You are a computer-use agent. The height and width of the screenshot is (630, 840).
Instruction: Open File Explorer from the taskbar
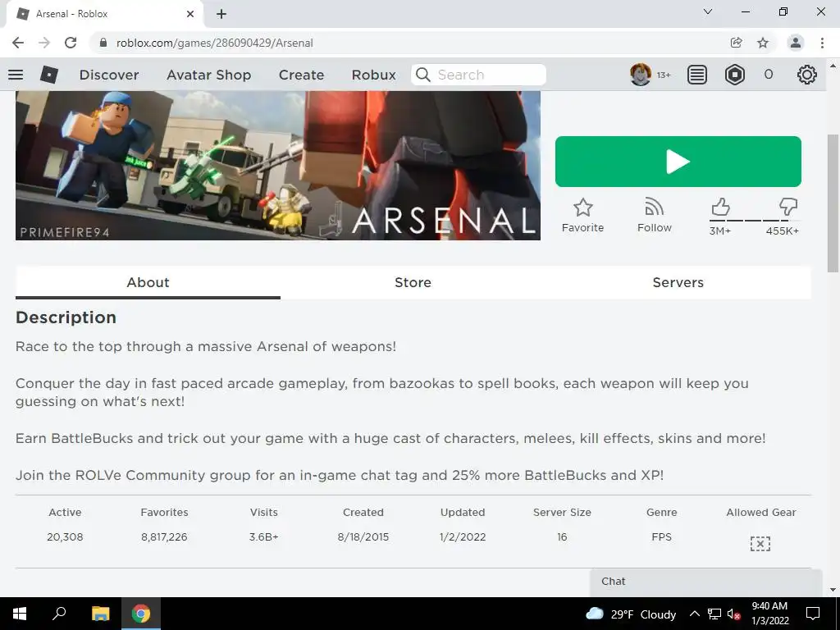(100, 614)
